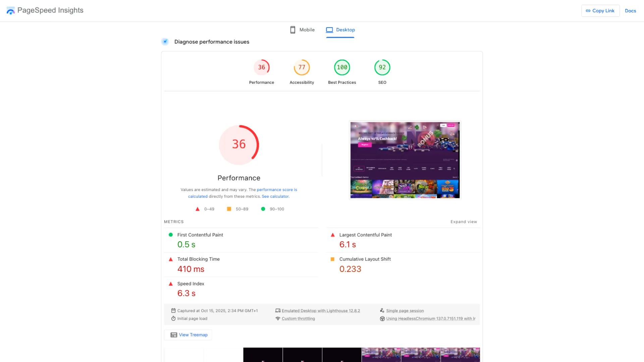Viewport: 644px width, 362px height.
Task: Click the laptop icon beside Emulated Desktop
Action: tap(278, 310)
